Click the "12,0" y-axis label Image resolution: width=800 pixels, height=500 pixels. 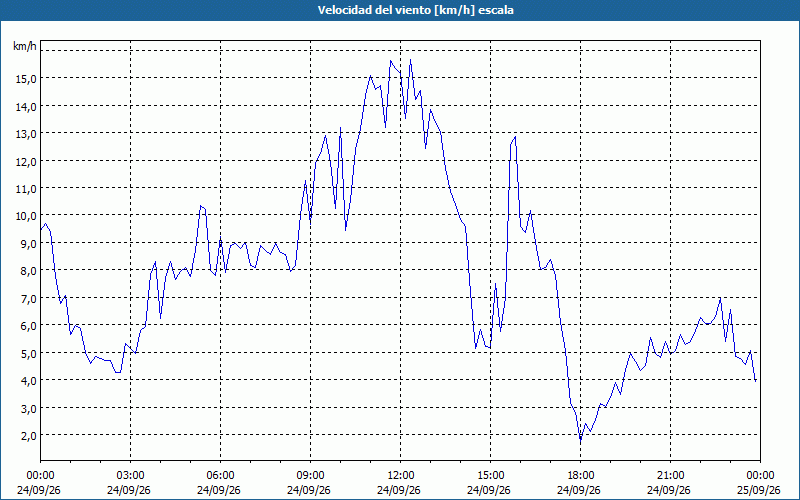coord(26,162)
